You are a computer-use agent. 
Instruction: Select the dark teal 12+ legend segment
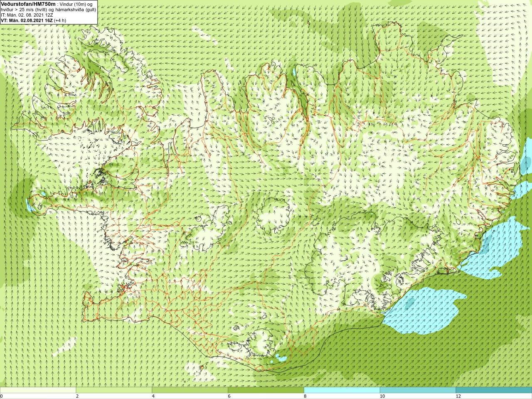(x=494, y=390)
